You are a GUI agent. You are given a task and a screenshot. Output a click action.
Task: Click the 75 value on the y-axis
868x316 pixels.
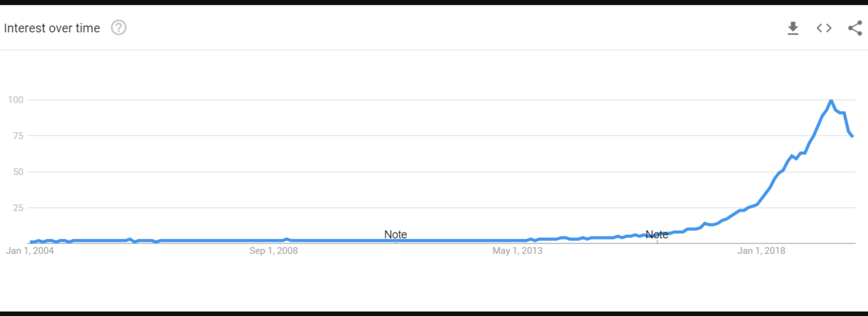click(18, 136)
